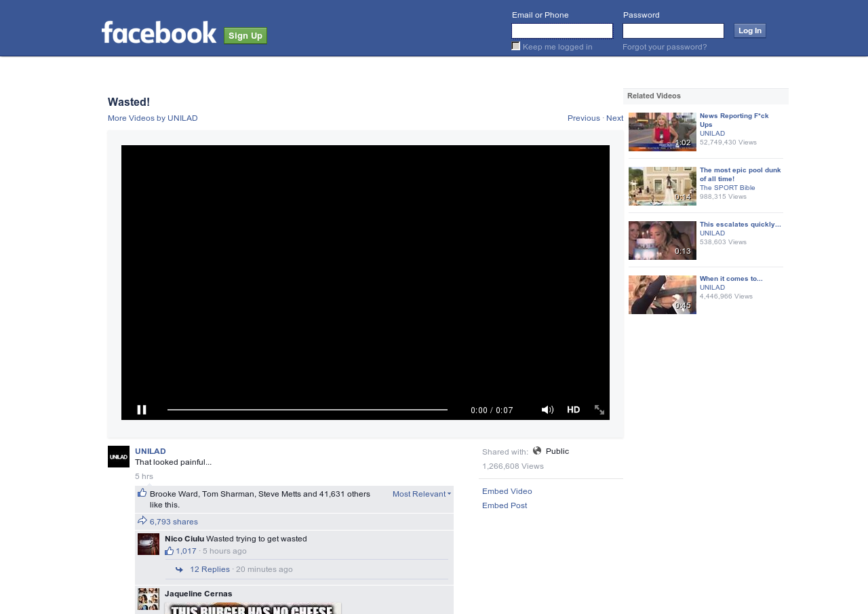Open More Videos by UNILAD
Screen dimensions: 868x614
153,118
